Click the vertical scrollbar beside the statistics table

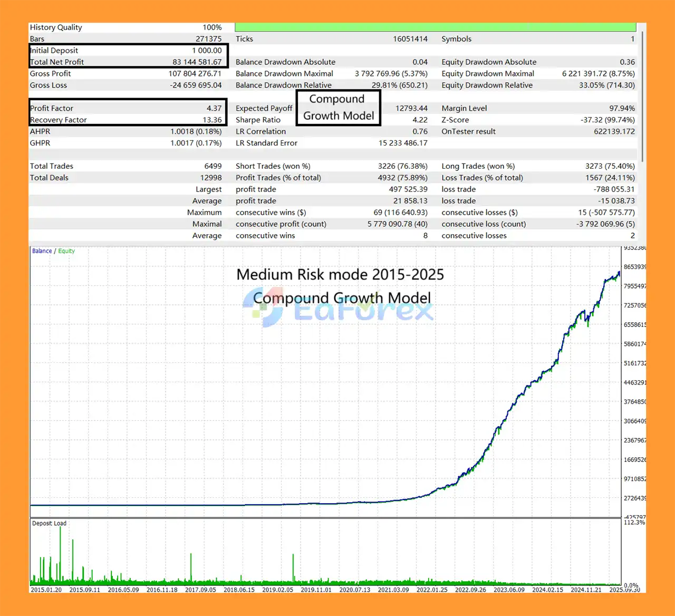tap(642, 95)
